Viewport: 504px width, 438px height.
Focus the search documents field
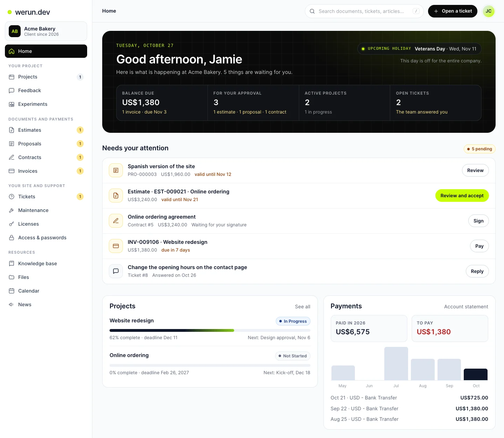tap(364, 11)
